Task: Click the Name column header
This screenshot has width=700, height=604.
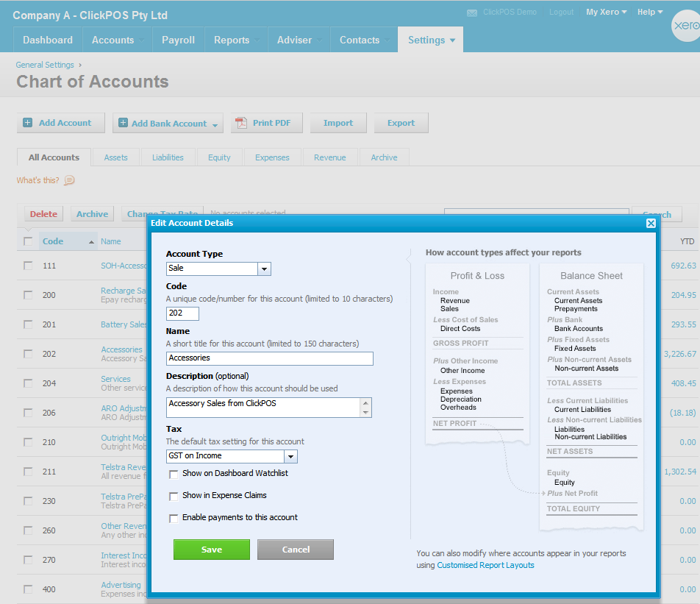Action: [x=111, y=241]
